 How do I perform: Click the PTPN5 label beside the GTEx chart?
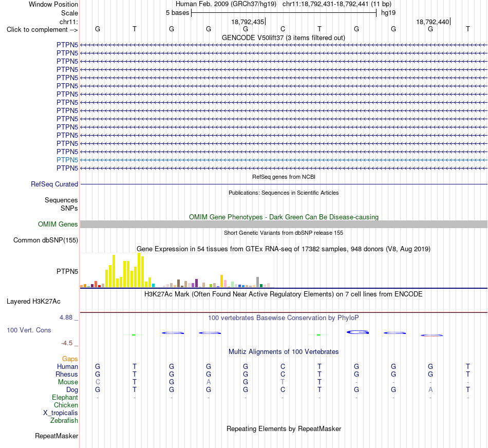67,271
